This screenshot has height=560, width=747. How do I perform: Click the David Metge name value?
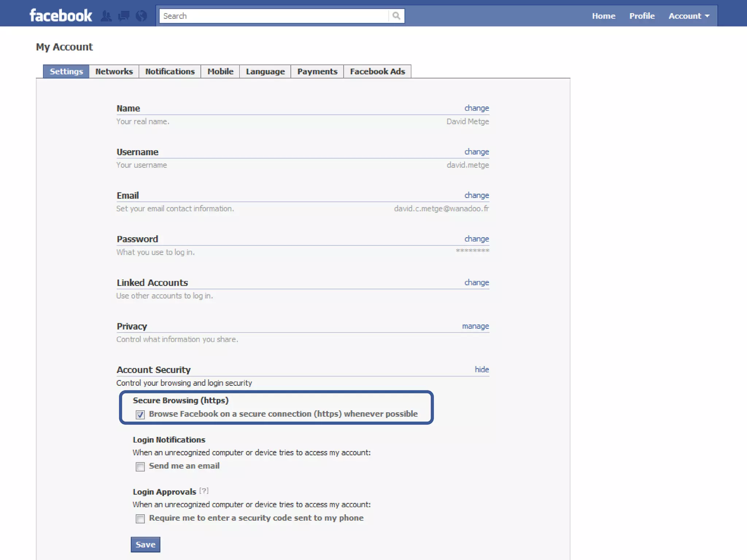tap(468, 121)
